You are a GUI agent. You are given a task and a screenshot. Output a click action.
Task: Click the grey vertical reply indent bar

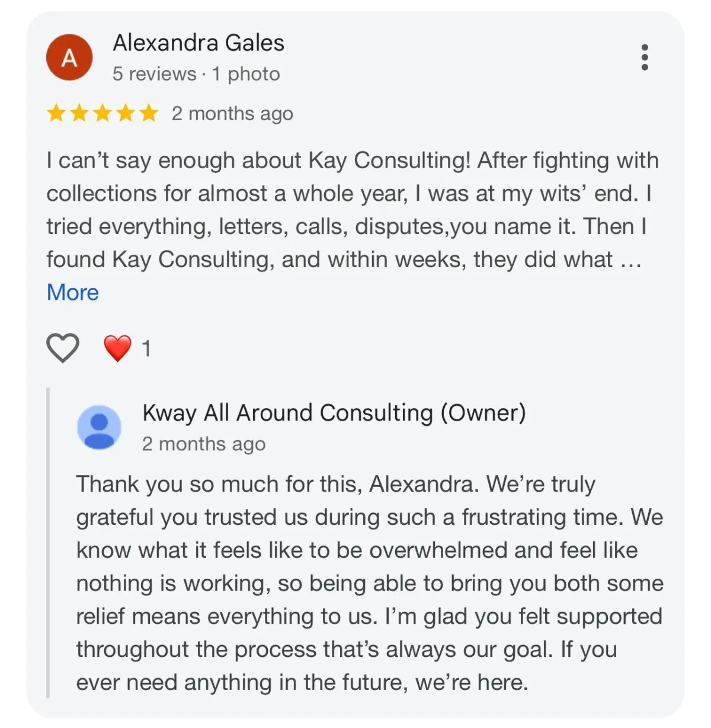point(49,542)
